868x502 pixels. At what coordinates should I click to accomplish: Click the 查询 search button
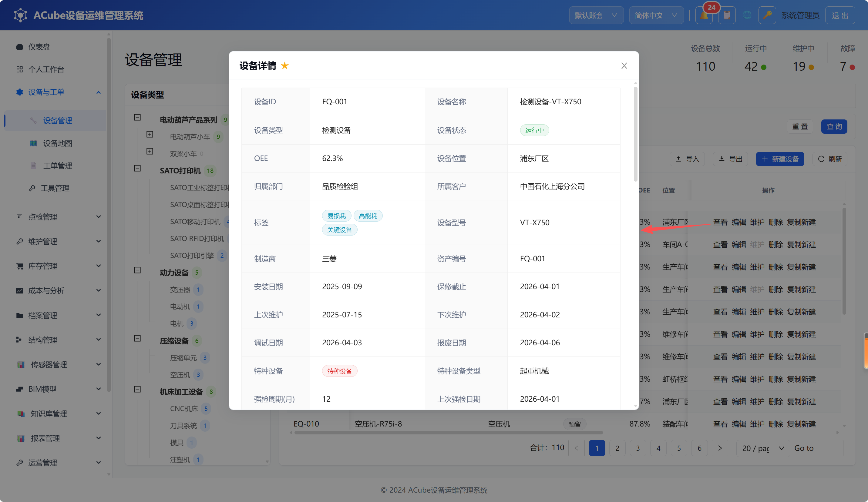(834, 126)
